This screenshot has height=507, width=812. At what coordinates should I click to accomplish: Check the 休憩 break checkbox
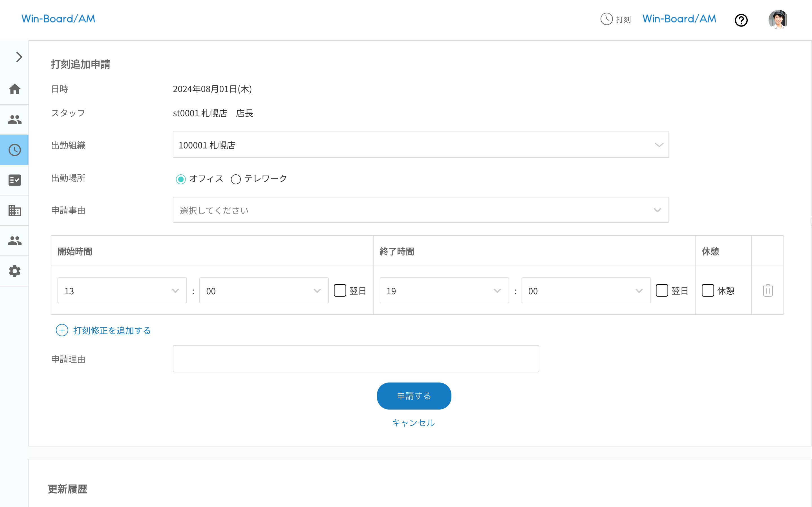[x=708, y=290]
